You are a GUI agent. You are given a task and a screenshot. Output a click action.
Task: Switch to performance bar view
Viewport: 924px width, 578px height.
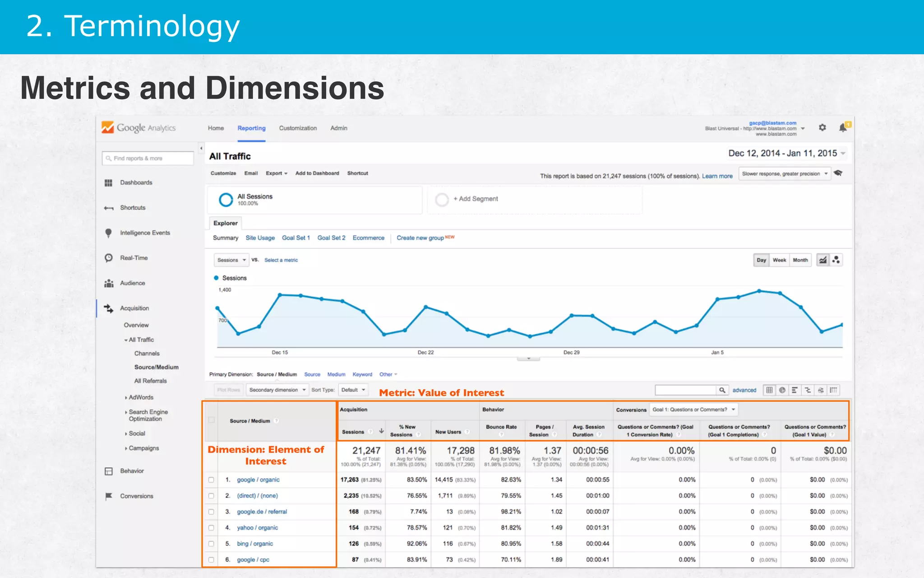[795, 390]
